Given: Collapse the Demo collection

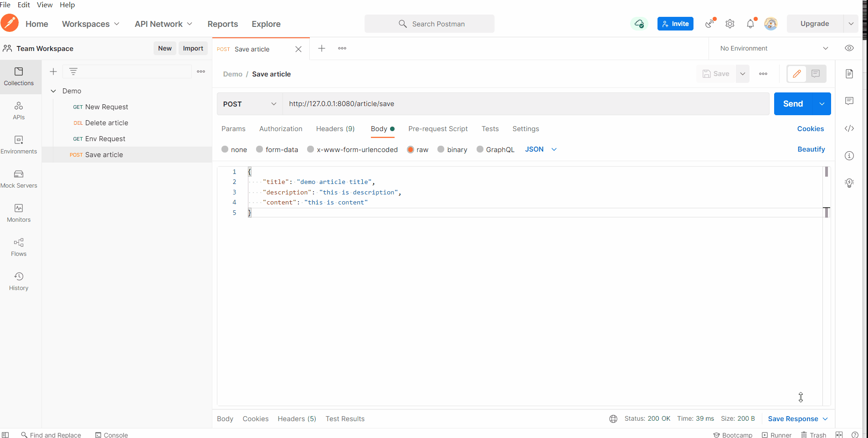Looking at the screenshot, I should pyautogui.click(x=54, y=91).
